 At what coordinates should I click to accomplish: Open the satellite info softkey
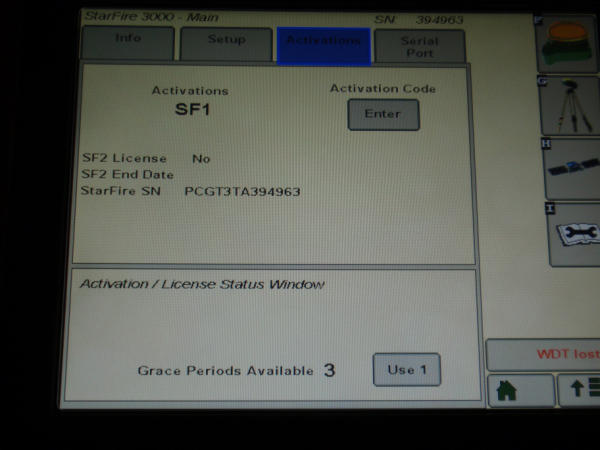[x=572, y=168]
